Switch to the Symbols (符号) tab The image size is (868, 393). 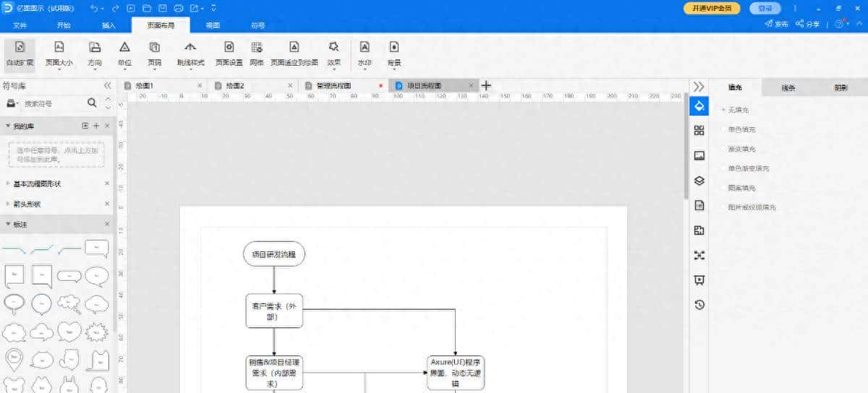coord(258,25)
